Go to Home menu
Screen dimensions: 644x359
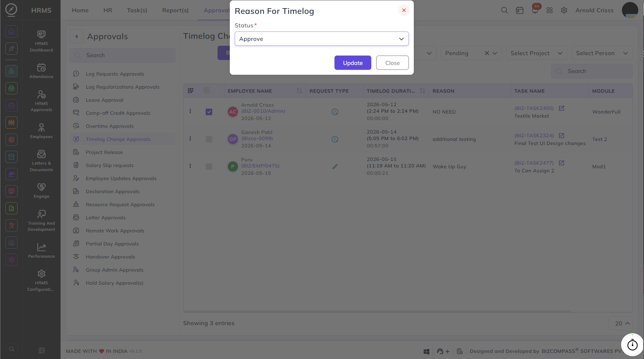click(80, 10)
